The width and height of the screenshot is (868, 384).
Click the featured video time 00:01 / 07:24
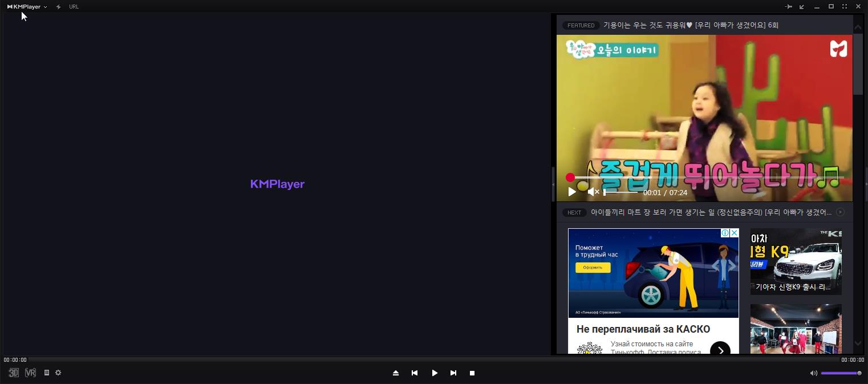point(665,193)
